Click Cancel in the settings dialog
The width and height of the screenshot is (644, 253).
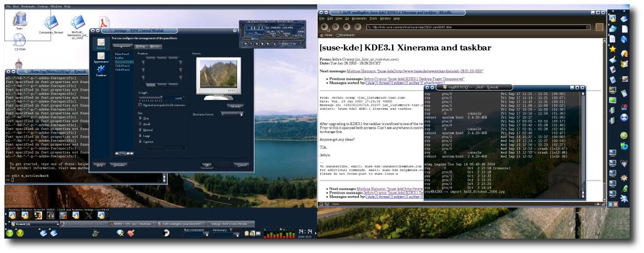point(241,165)
